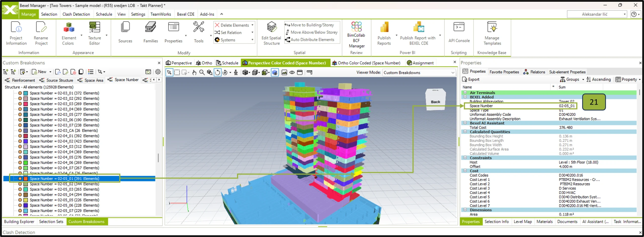Click the edit breakdown pencil icon
The height and width of the screenshot is (237, 644).
(x=65, y=72)
